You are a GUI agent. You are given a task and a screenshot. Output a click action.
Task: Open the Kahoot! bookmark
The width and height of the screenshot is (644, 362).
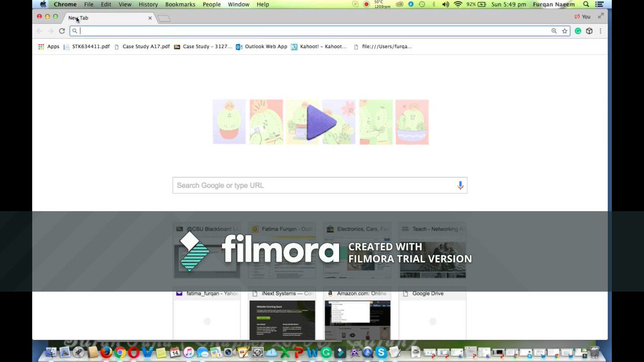coord(319,47)
